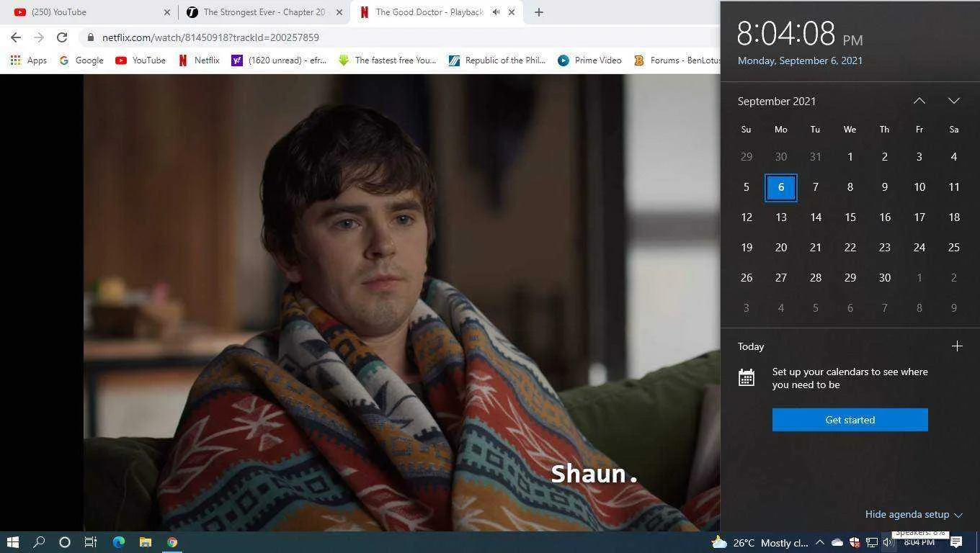Open Windows taskbar search
The width and height of the screenshot is (980, 553).
[39, 542]
